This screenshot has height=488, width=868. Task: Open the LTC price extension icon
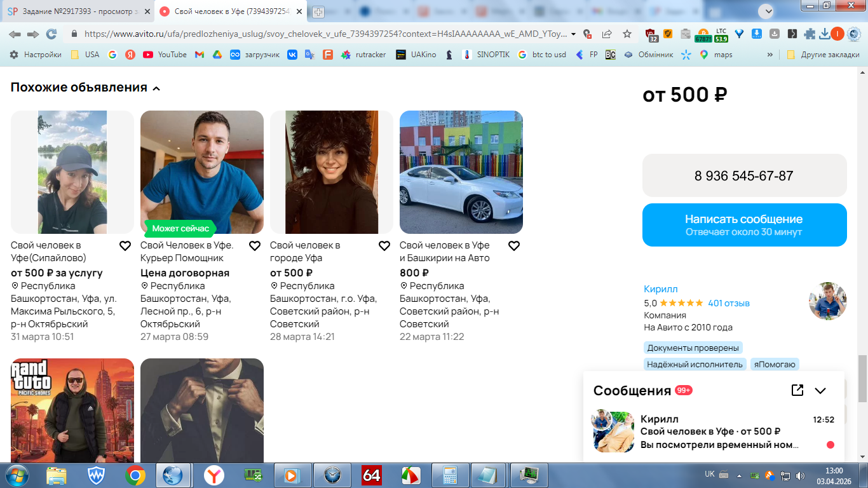pos(721,35)
